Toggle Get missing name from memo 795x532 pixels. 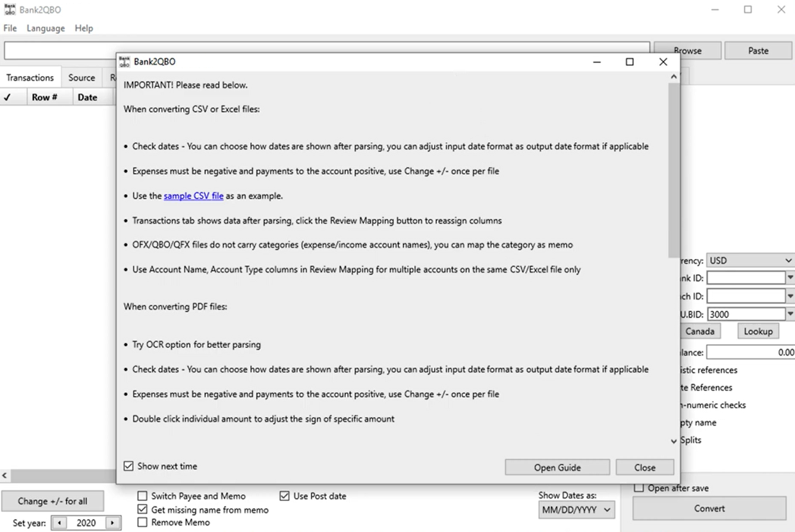pyautogui.click(x=142, y=509)
